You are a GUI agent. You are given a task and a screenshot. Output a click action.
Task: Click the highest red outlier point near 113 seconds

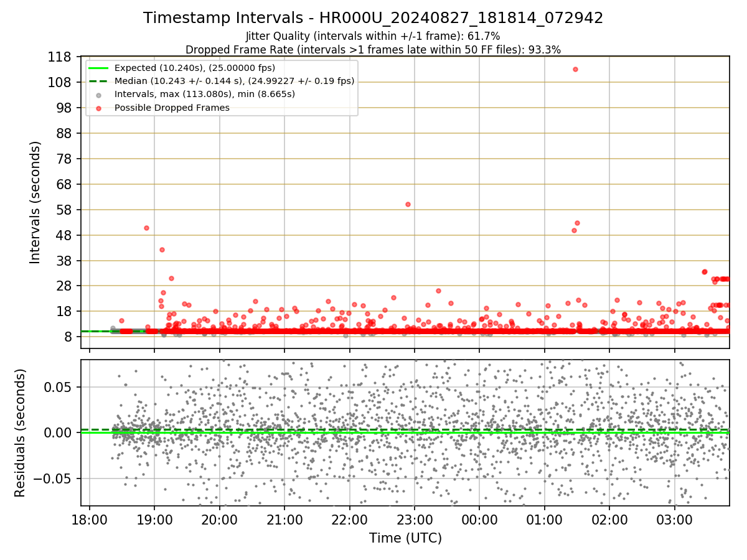(575, 69)
